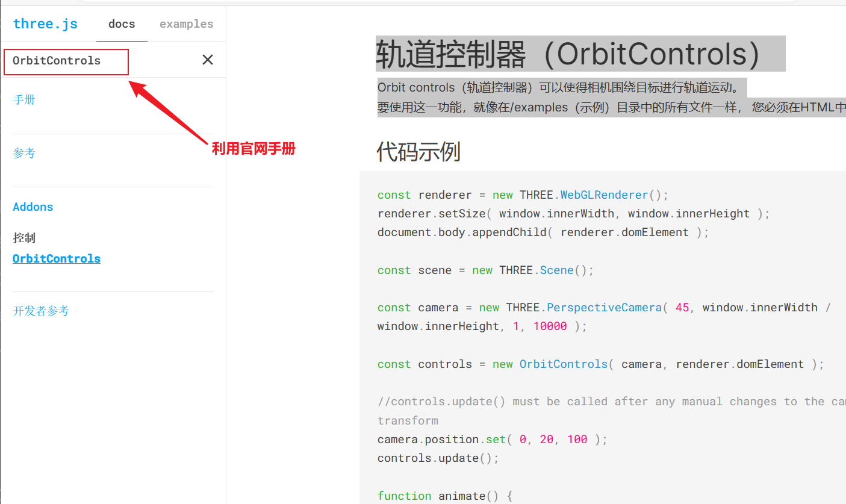Click the set link in camera.position.set line
Viewport: 846px width, 504px height.
point(495,439)
